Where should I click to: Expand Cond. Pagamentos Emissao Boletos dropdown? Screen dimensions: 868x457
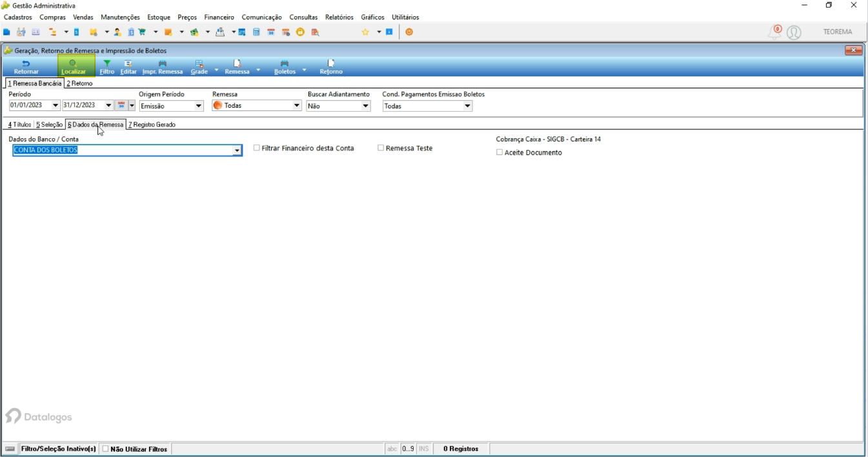click(x=467, y=106)
